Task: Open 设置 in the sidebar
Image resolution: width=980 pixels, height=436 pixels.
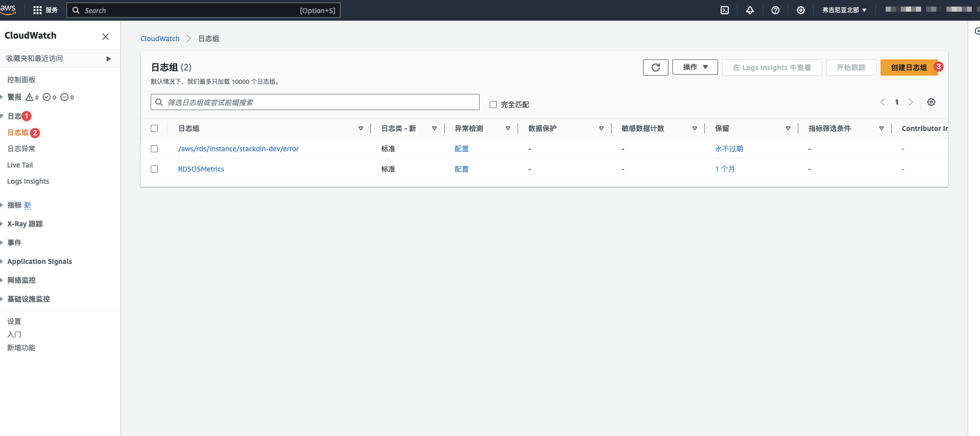Action: click(14, 321)
